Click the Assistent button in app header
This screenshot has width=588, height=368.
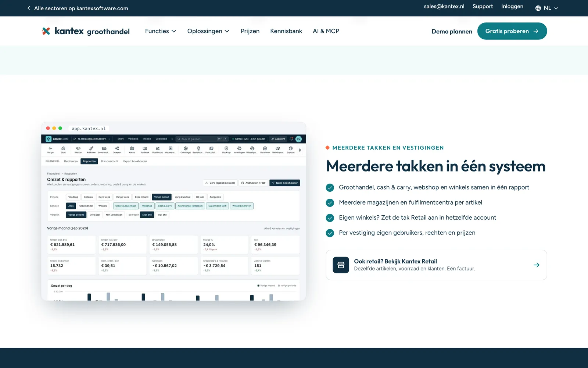tap(278, 139)
